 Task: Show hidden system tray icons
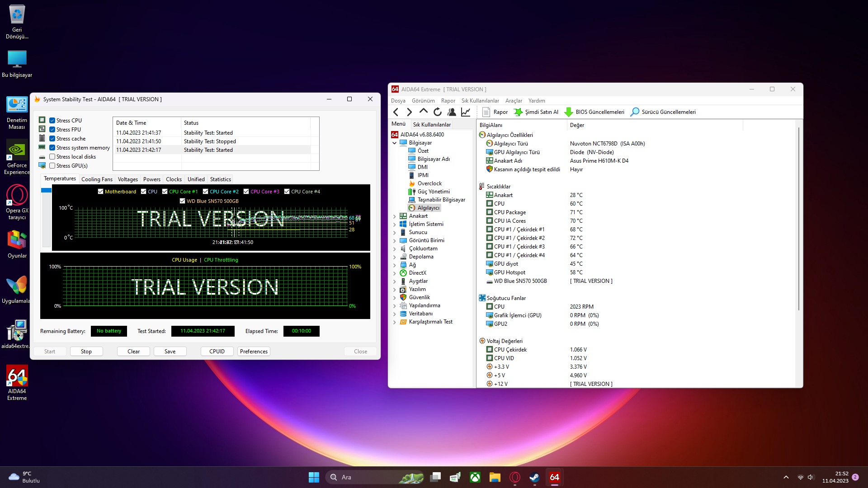coord(786,477)
